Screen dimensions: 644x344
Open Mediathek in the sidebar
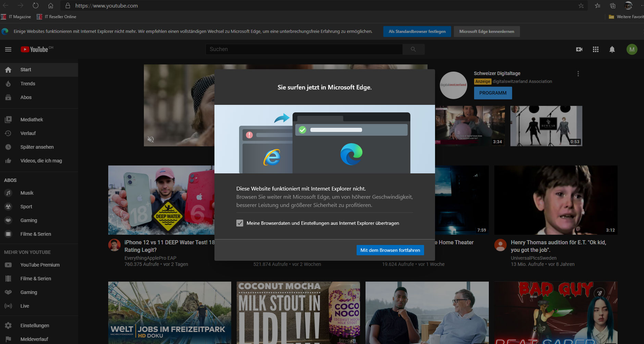39,120
